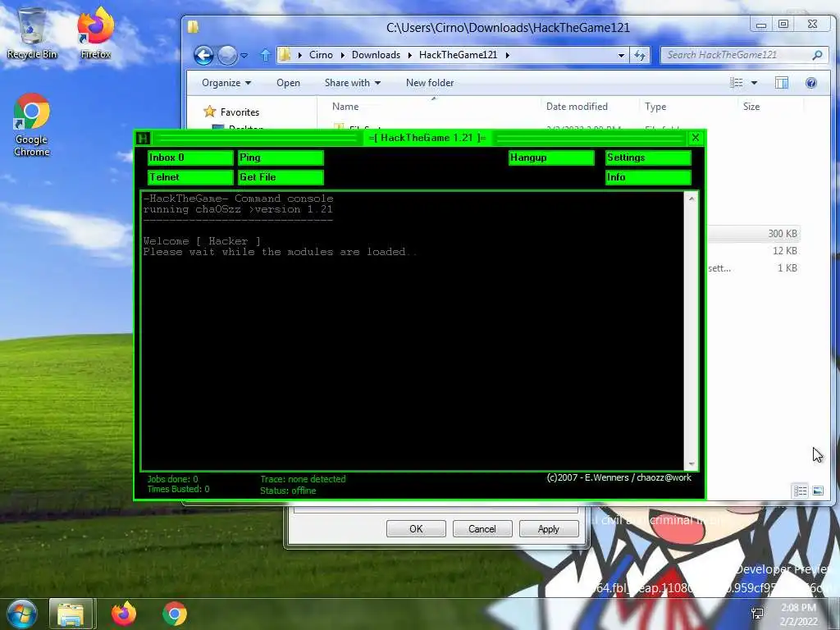Click the 1 KB file size entry
The image size is (840, 630).
point(787,268)
